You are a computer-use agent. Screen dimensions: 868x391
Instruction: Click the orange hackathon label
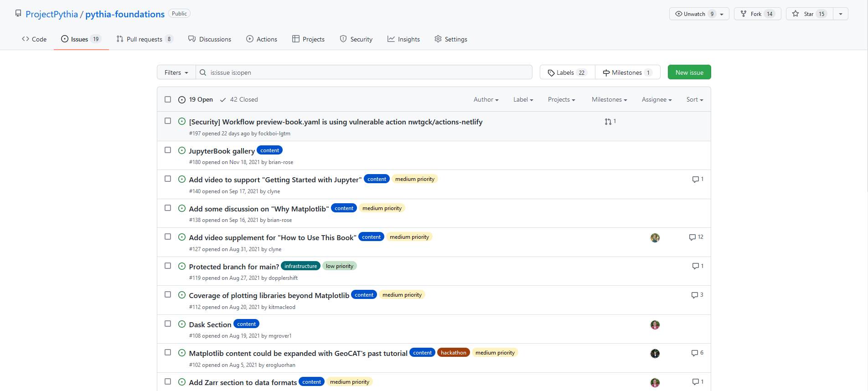click(x=453, y=353)
